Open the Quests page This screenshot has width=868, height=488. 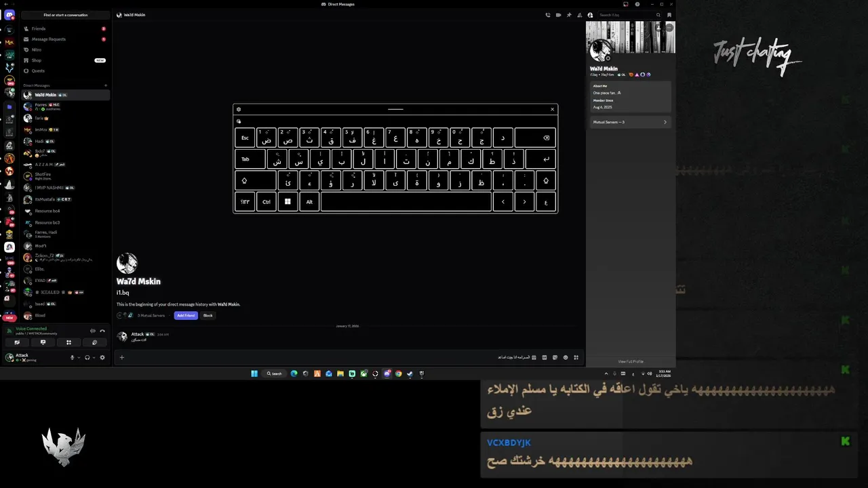click(65, 70)
